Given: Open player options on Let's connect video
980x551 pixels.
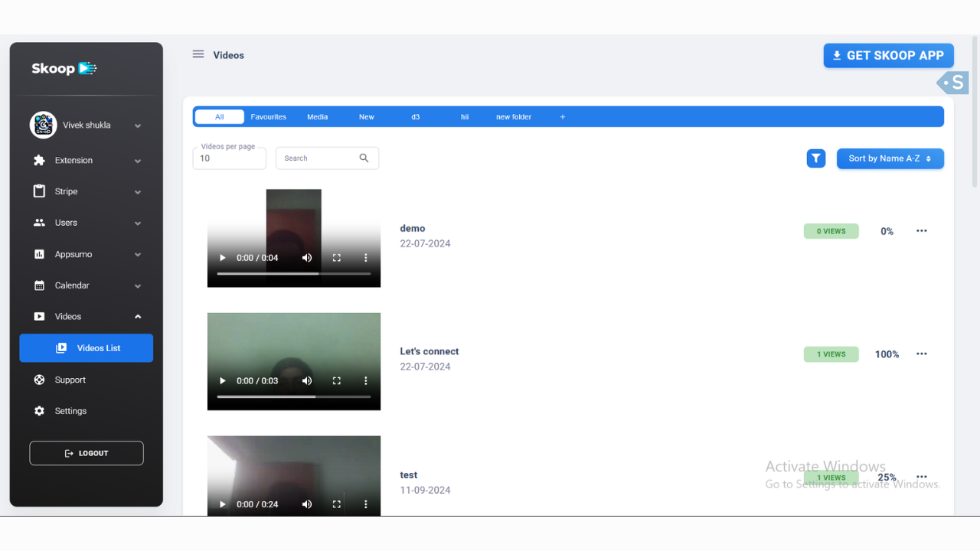Looking at the screenshot, I should coord(366,381).
